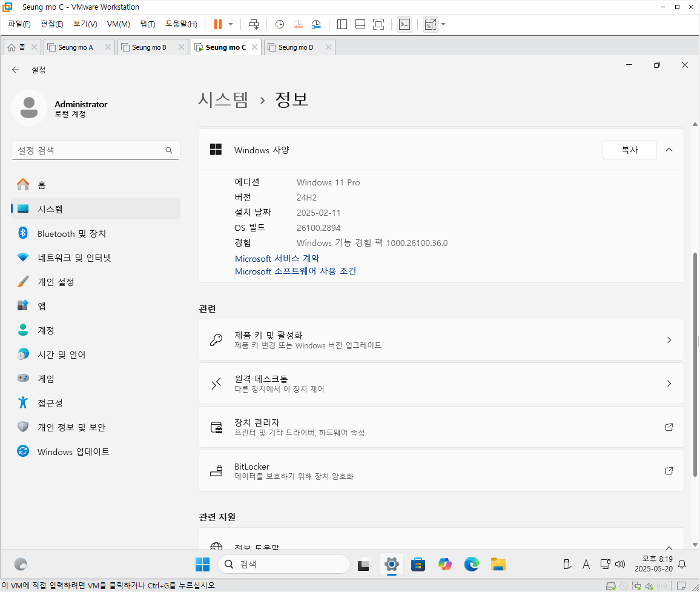Screen dimensions: 700x592
Task: Close the Seung mo C tab
Action: pos(254,47)
